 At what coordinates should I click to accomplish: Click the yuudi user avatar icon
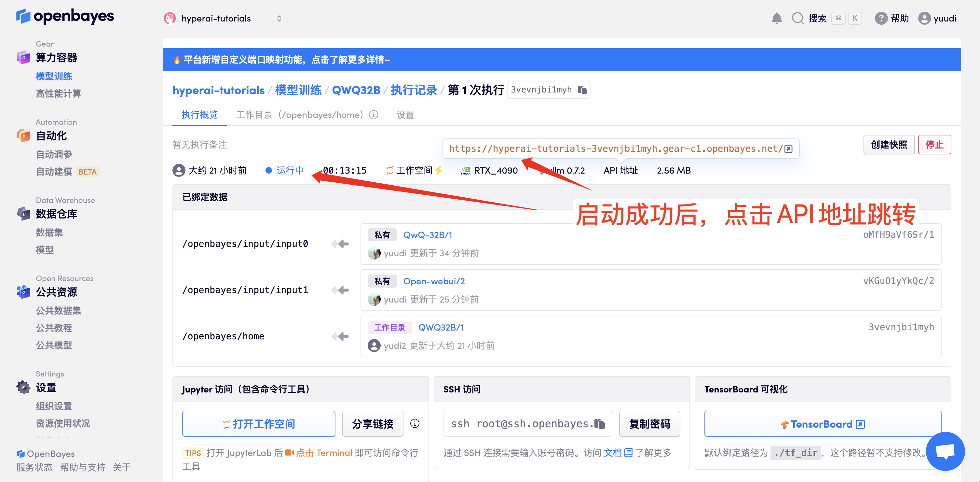click(x=924, y=18)
